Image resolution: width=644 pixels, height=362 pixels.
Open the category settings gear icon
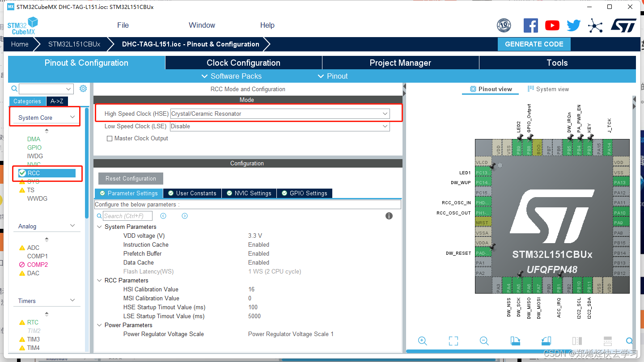click(x=83, y=88)
